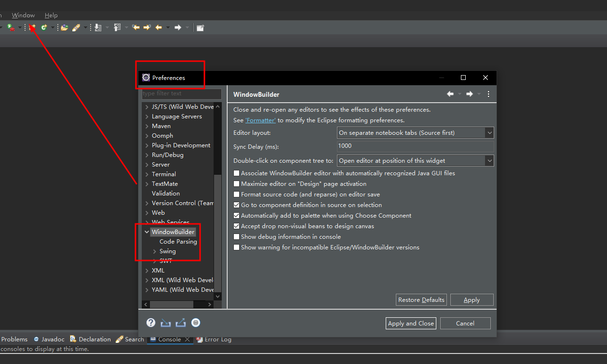
Task: Click the Preferences Help question mark icon
Action: point(151,323)
